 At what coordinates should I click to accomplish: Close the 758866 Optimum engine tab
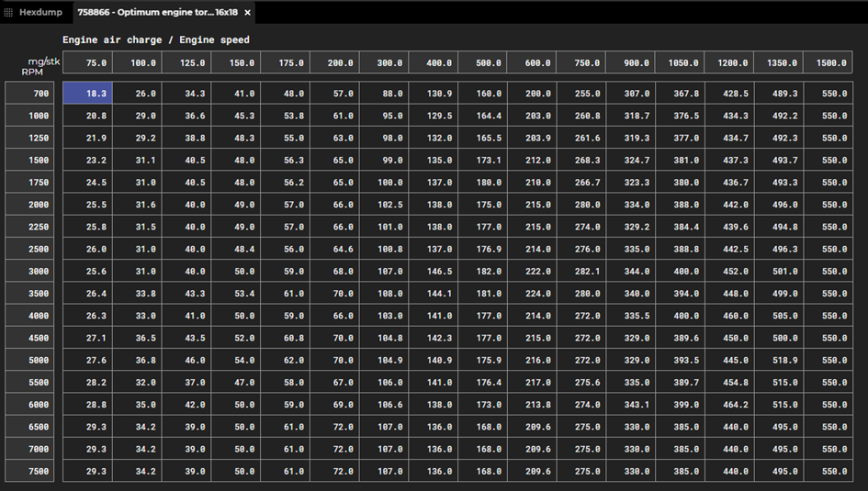[x=247, y=13]
